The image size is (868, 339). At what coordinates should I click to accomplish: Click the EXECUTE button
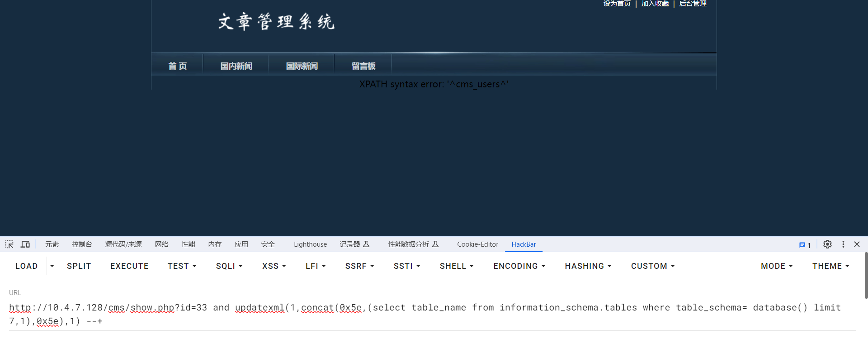129,266
